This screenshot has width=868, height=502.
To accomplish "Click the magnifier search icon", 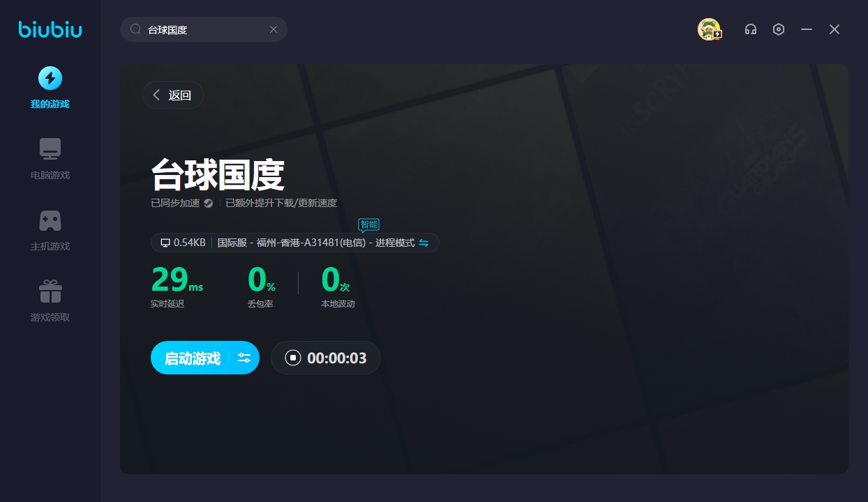I will click(x=135, y=29).
